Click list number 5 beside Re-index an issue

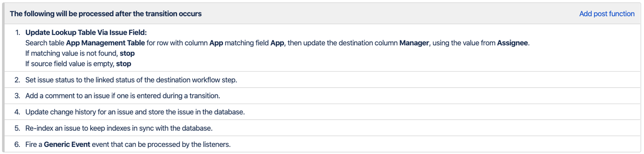17,128
